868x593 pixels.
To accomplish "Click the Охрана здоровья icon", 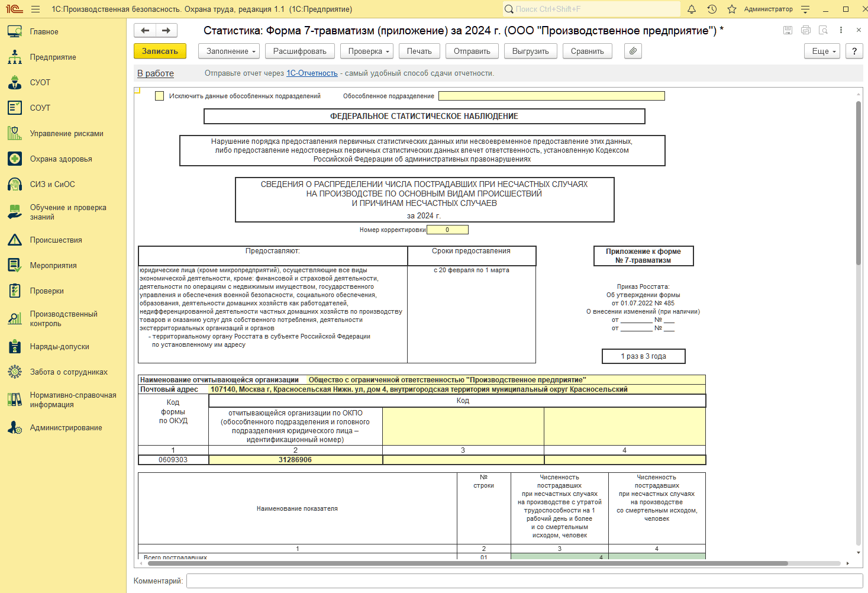I will click(x=15, y=159).
